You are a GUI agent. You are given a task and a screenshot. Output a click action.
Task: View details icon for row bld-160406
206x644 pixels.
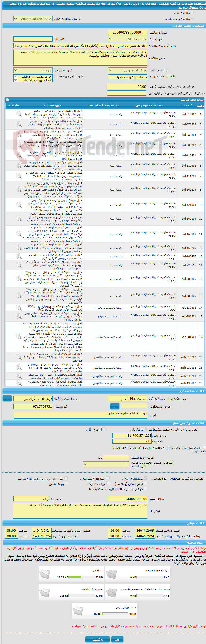click(x=19, y=256)
